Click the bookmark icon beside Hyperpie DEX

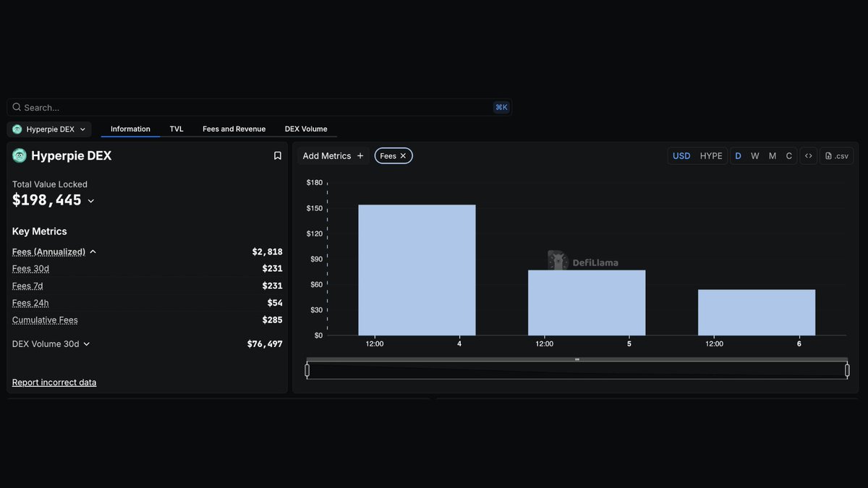click(x=277, y=155)
